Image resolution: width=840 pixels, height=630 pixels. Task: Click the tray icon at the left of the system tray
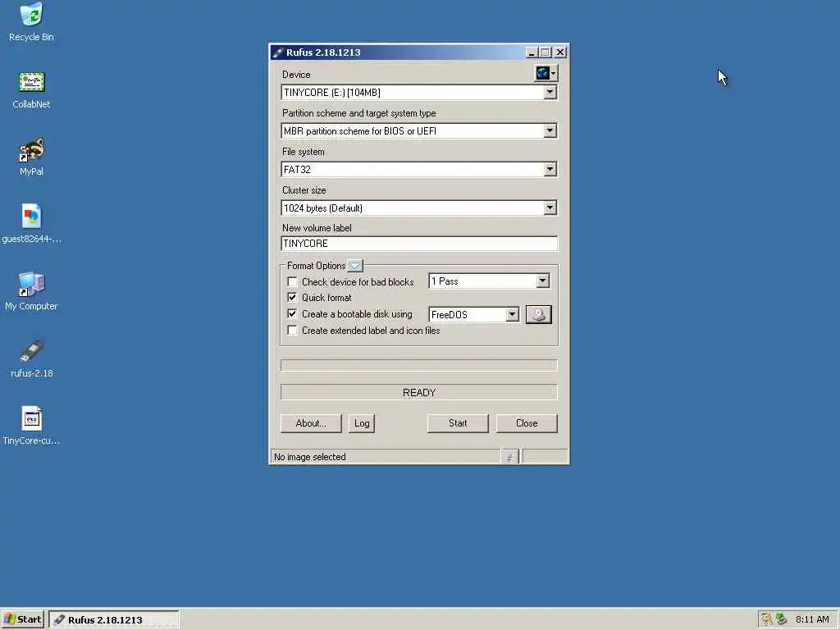point(767,619)
